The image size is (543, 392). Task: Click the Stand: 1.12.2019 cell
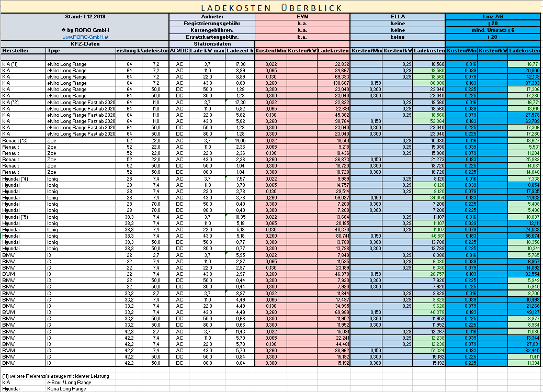pyautogui.click(x=84, y=17)
